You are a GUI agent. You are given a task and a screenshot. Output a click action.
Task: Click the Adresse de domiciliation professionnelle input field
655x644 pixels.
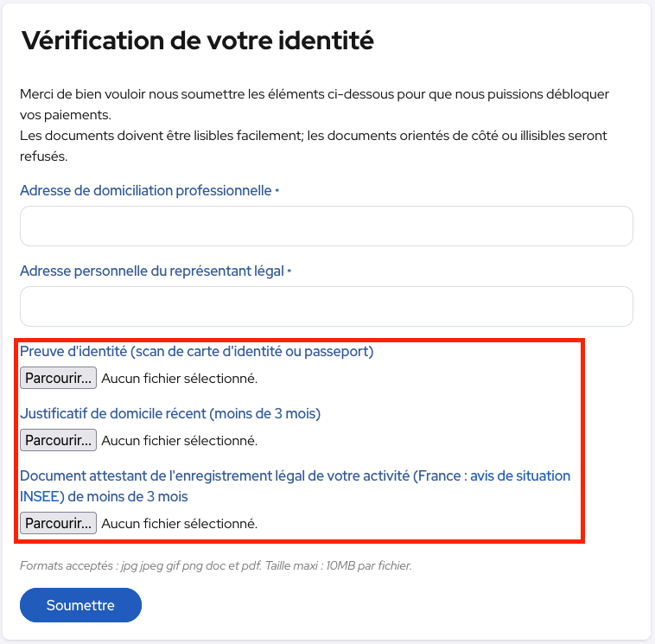point(327,226)
